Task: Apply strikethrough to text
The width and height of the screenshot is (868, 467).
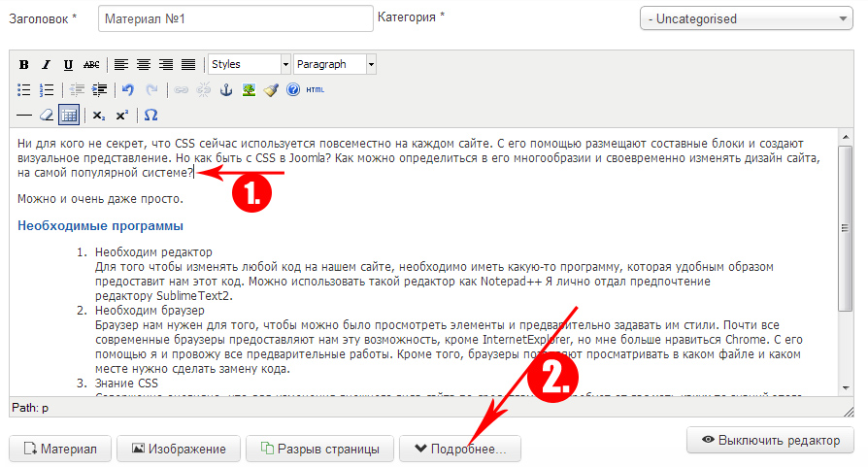Action: point(91,65)
